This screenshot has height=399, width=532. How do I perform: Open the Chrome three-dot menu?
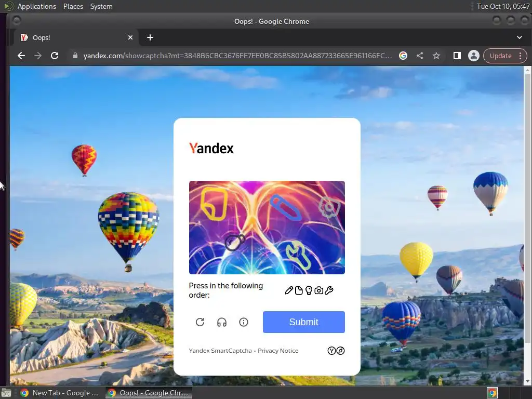click(521, 56)
